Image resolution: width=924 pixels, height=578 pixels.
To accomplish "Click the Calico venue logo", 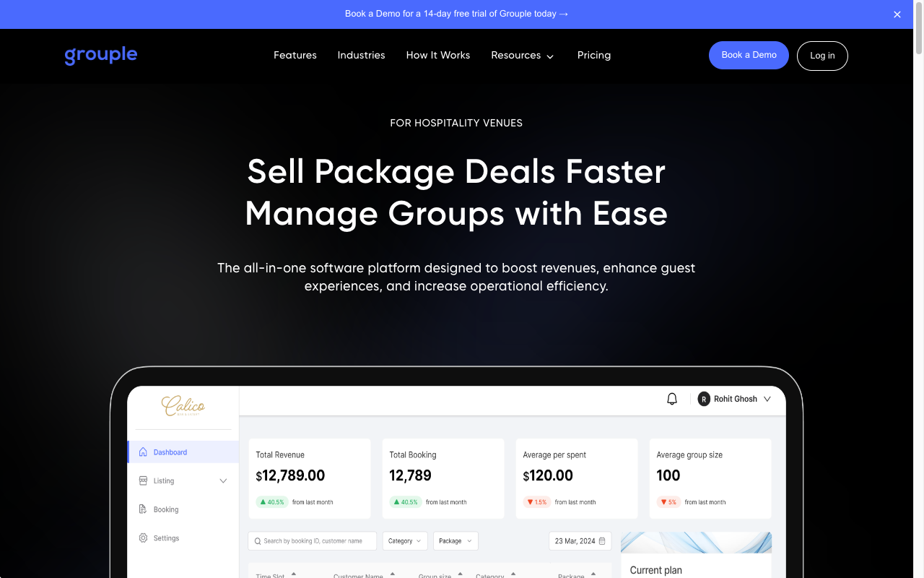I will [x=183, y=406].
